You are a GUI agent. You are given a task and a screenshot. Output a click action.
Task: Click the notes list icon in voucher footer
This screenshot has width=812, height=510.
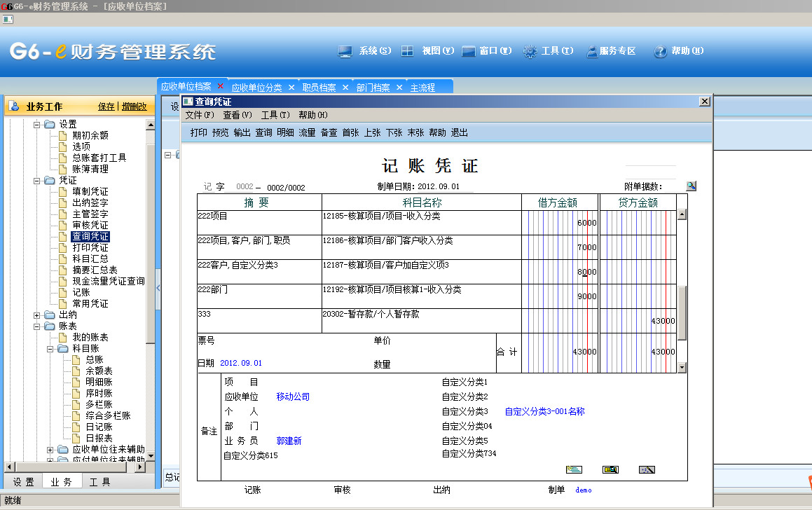pyautogui.click(x=574, y=469)
